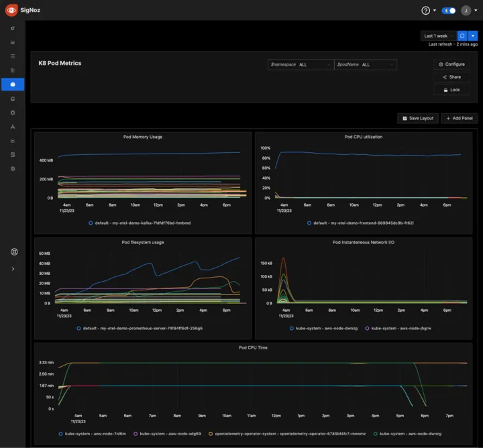Open Get Started rocket icon in sidebar

tap(13, 28)
